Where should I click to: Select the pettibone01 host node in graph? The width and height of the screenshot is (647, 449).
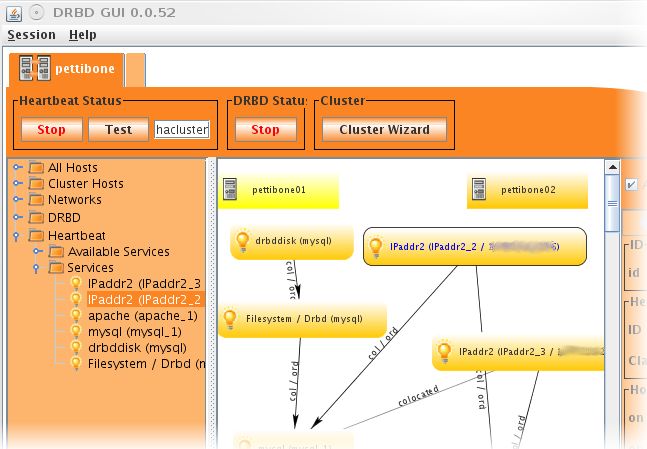279,190
